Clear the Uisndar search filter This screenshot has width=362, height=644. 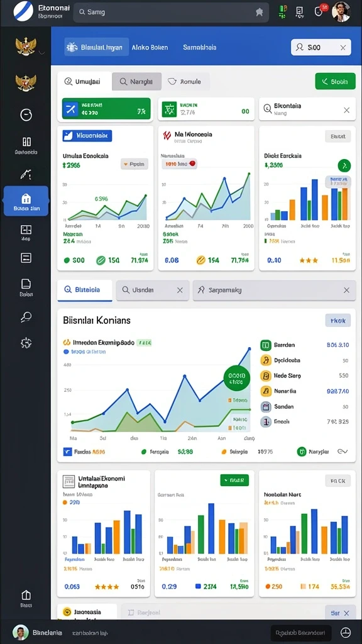[x=179, y=290]
